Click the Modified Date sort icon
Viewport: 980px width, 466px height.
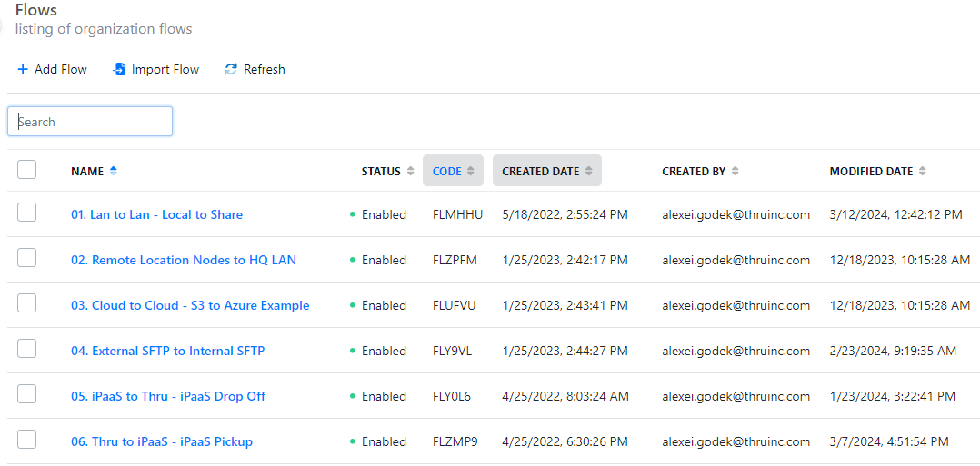[923, 171]
